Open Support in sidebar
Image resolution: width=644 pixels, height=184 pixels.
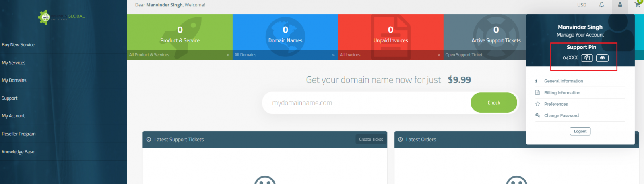pos(9,98)
